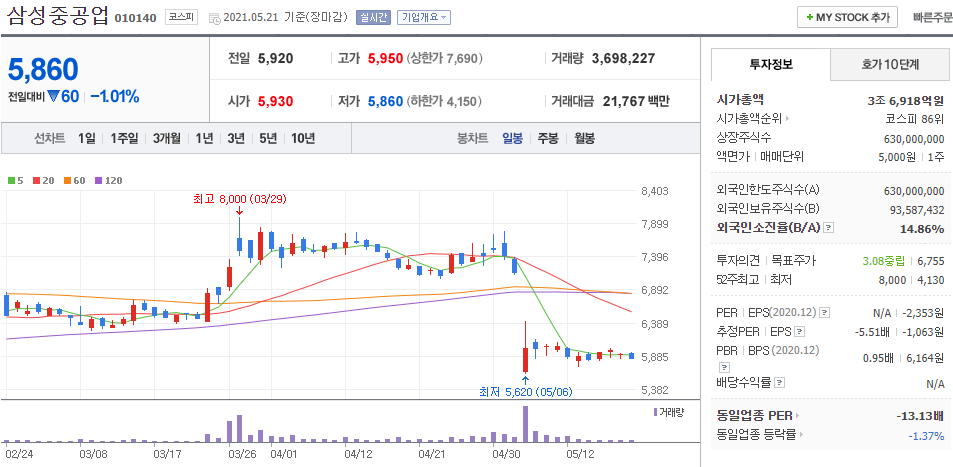This screenshot has width=953, height=467.
Task: Select the 3개월 line chart period
Action: [167, 138]
